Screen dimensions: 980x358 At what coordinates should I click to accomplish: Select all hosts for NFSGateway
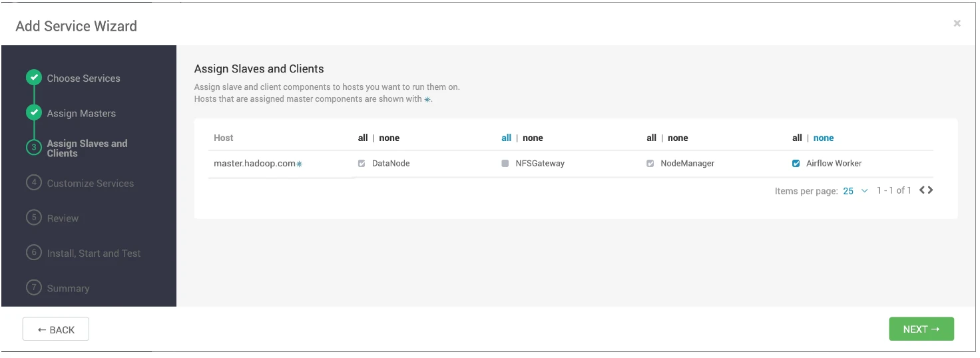(x=507, y=138)
